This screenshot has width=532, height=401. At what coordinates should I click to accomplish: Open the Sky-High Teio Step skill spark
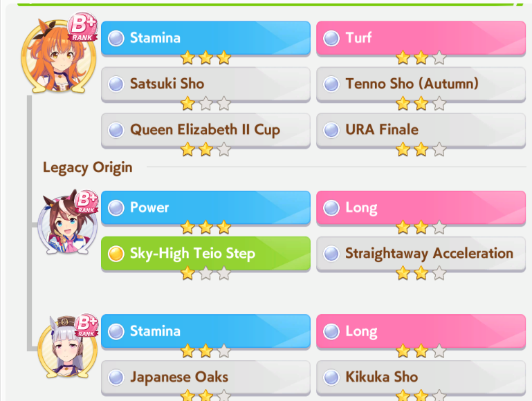pyautogui.click(x=205, y=254)
